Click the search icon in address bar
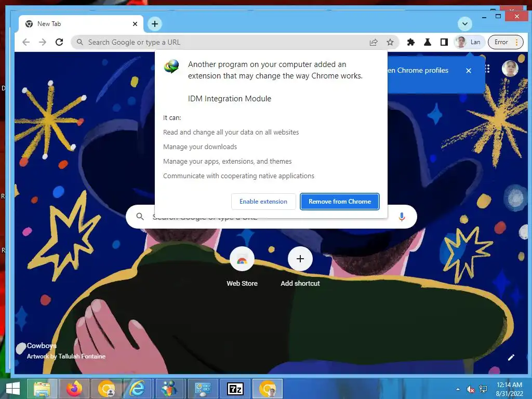Image resolution: width=532 pixels, height=399 pixels. pyautogui.click(x=79, y=42)
